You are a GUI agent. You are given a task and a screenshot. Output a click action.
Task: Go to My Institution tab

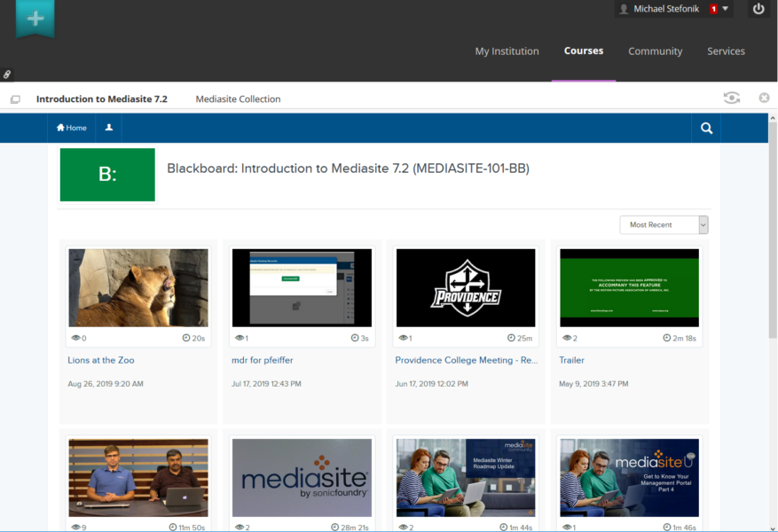coord(507,51)
